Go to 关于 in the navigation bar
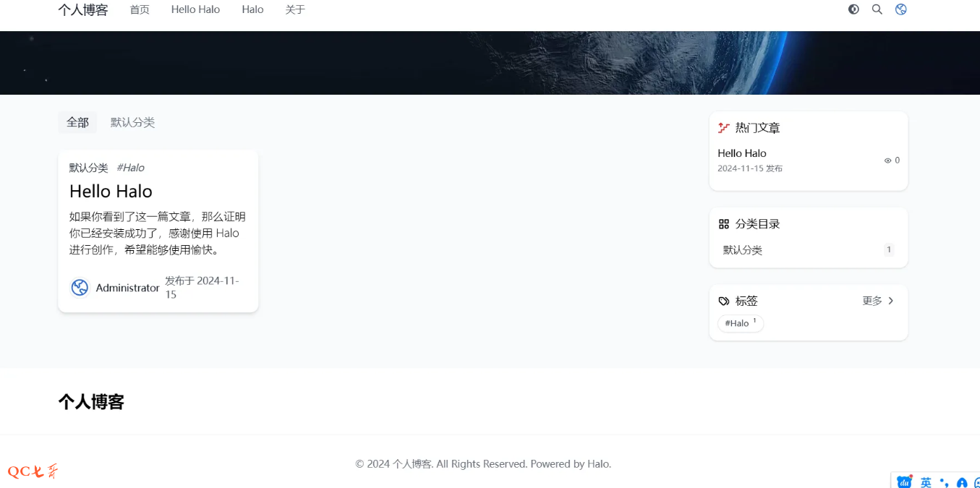 click(295, 9)
